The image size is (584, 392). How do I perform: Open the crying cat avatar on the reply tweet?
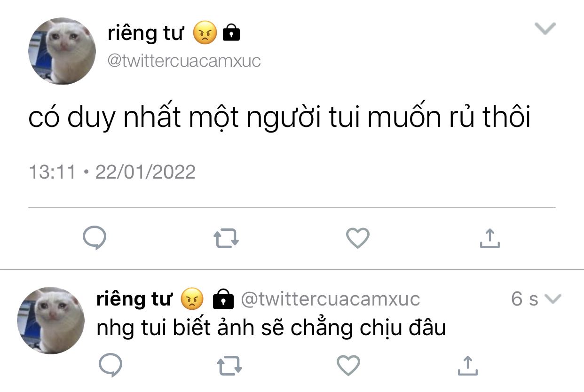(51, 320)
